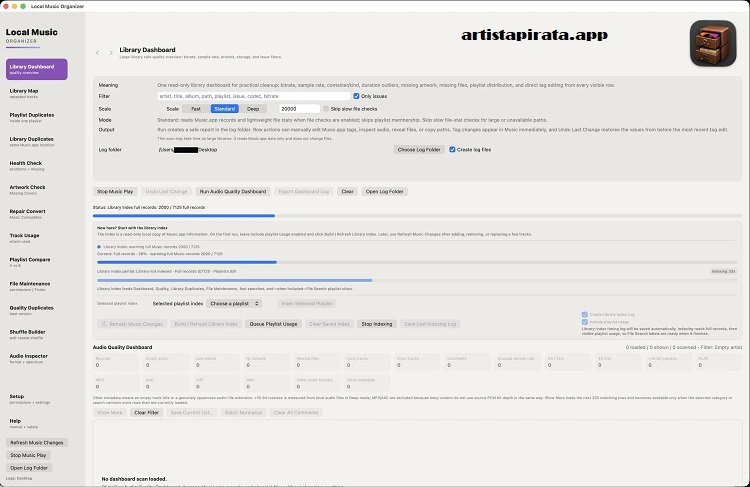Screen dimensions: 750x487
Task: Click Save Last Indexing Log button
Action: click(430, 324)
